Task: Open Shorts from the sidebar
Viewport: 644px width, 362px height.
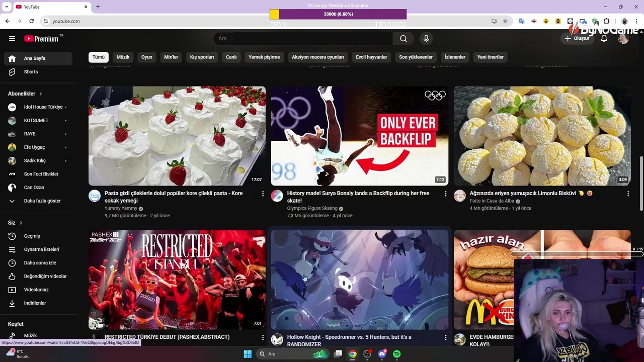Action: [x=38, y=72]
